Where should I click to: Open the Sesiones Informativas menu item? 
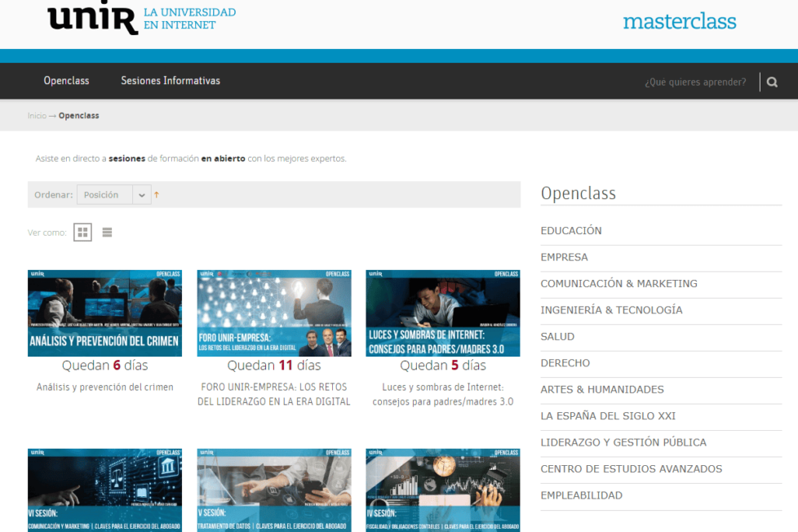click(x=171, y=81)
